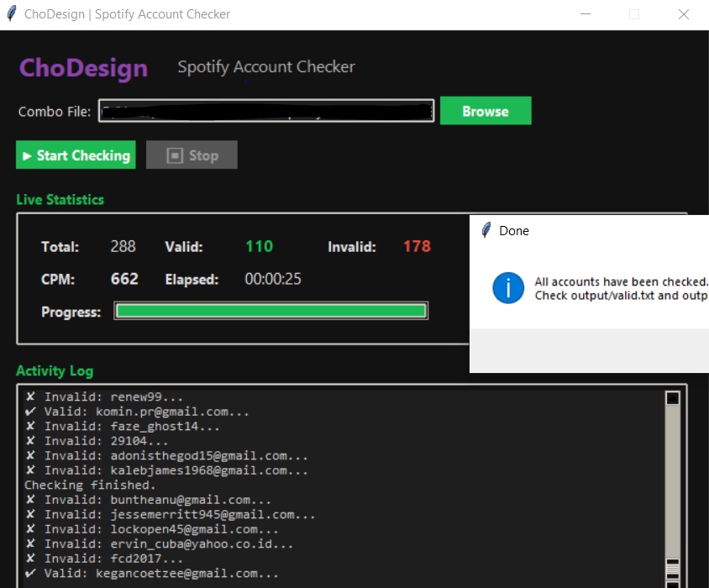Select log line Invalid: faze_ghost14

point(122,427)
